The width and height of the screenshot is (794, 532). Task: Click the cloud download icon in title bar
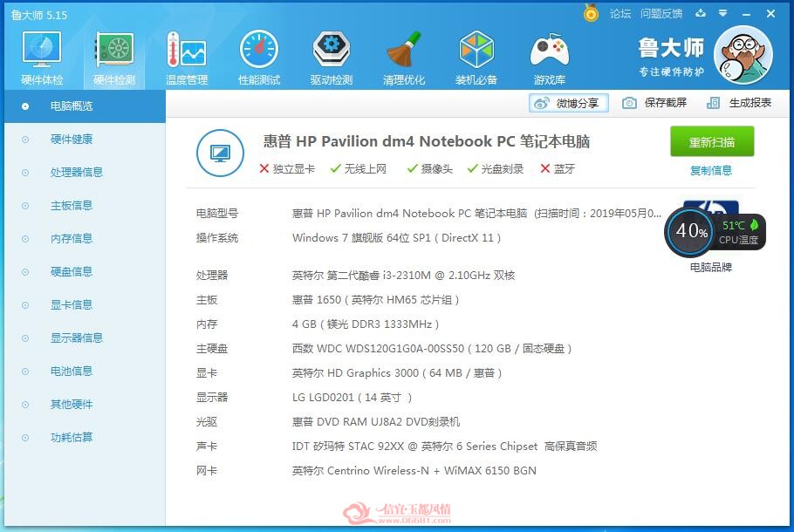(701, 13)
